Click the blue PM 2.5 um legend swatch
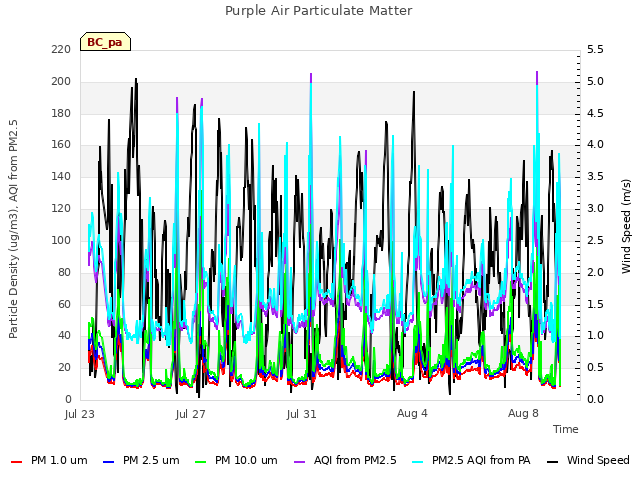640x480 pixels. click(x=109, y=462)
